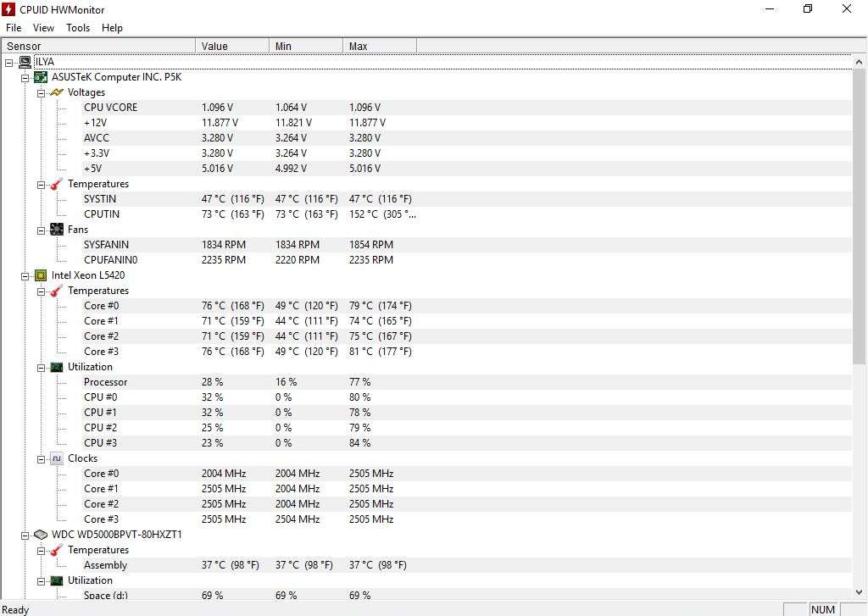Click the Max column header
Viewport: 868px width, 616px height.
[x=379, y=46]
